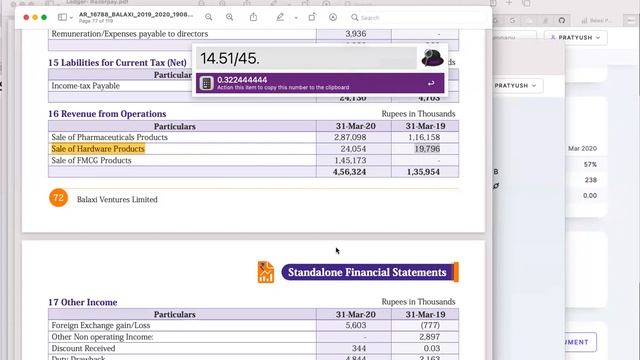This screenshot has width=640, height=360.
Task: Click the '17 Other Income' heading
Action: click(x=82, y=302)
